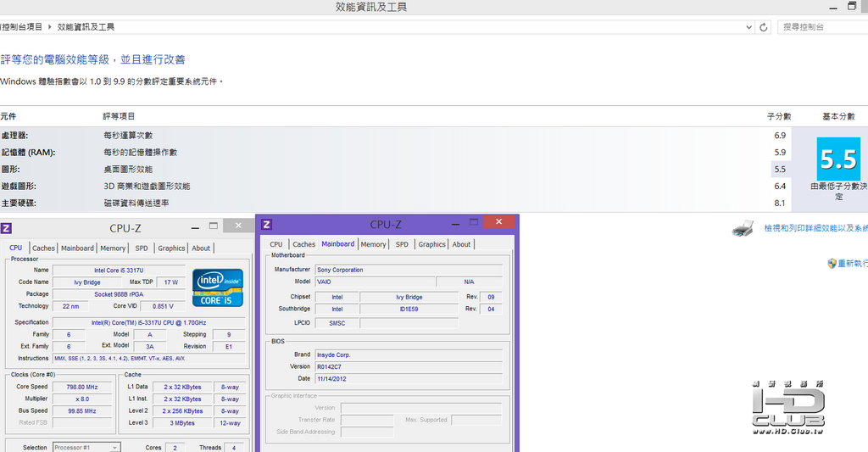868x452 pixels.
Task: Click the VAIO model field
Action: click(375, 282)
